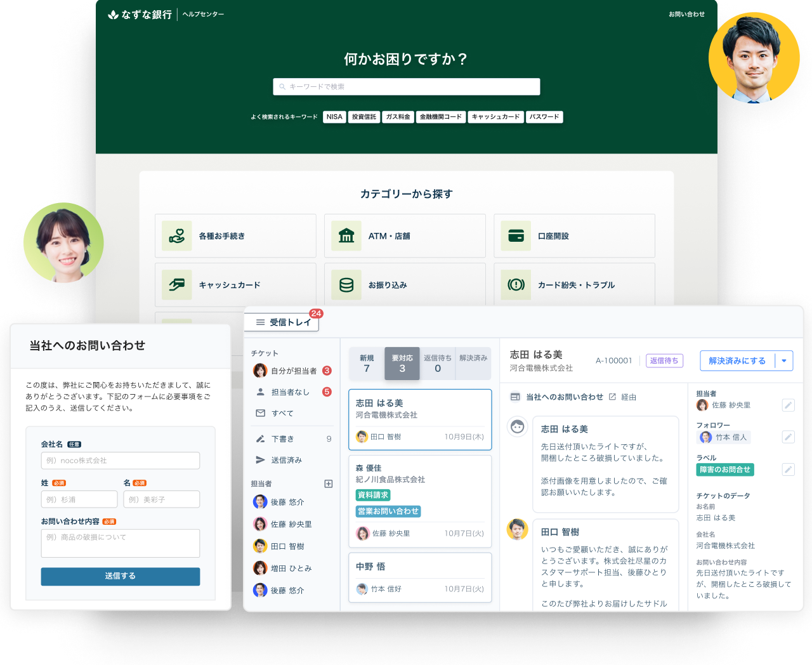Switch to the 要対応 3 tab
The width and height of the screenshot is (812, 665).
click(x=402, y=363)
